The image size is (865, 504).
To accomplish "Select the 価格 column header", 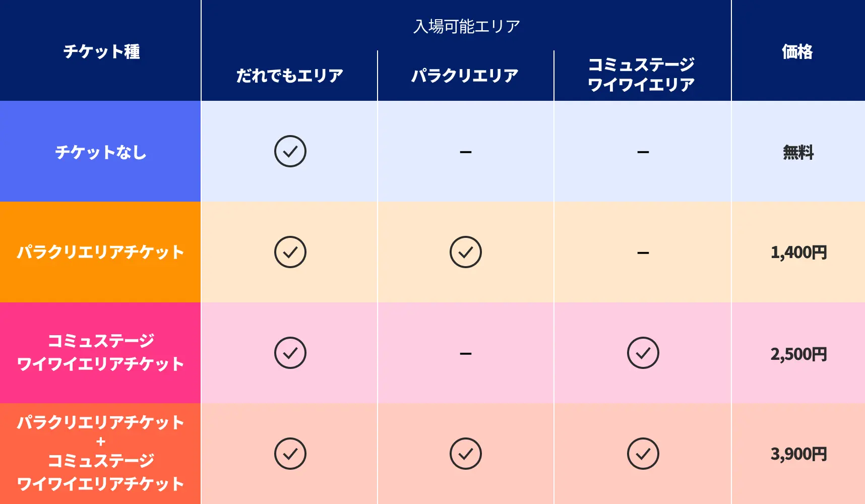I will point(797,51).
